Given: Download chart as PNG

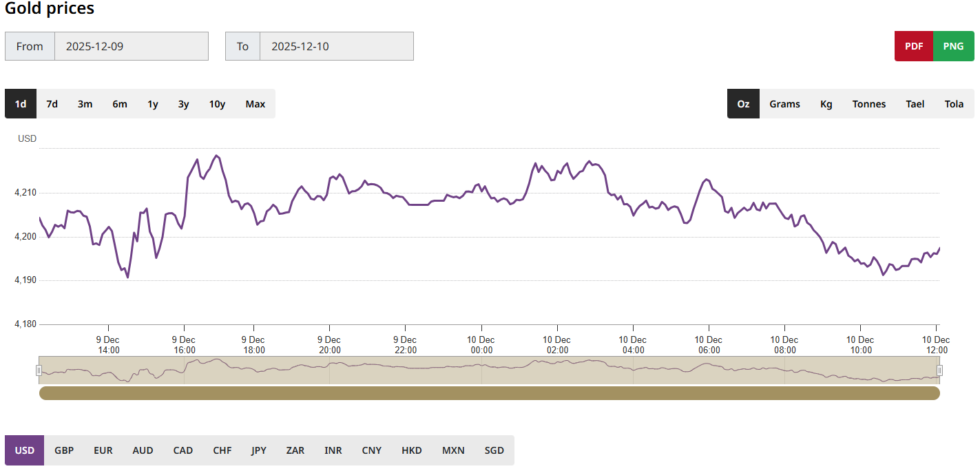Looking at the screenshot, I should pos(953,46).
